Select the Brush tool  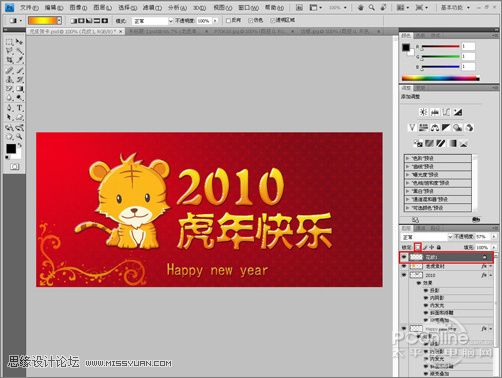pos(20,70)
